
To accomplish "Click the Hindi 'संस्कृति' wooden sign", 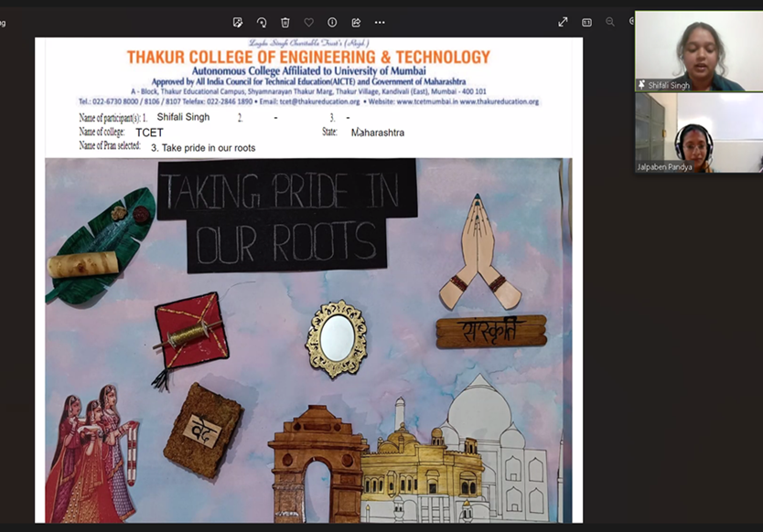I will coord(491,332).
